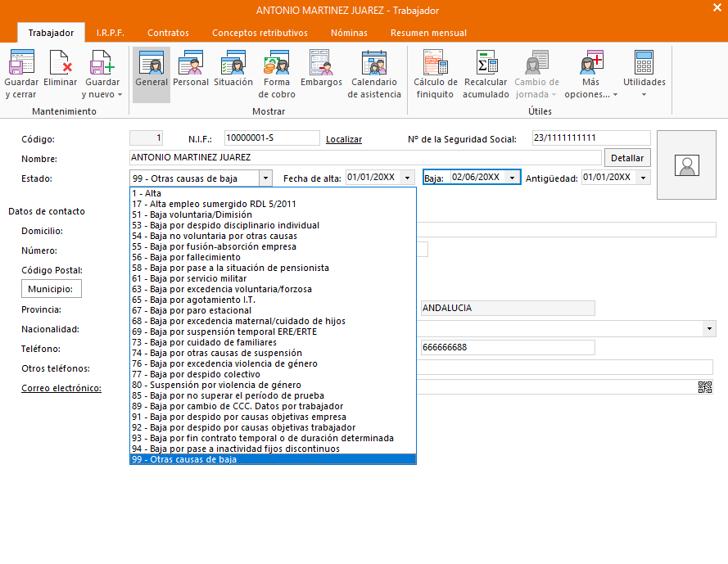Select '69 - Baja por suspensión temporal ERE/ERTE'
The height and width of the screenshot is (564, 728).
click(x=273, y=332)
